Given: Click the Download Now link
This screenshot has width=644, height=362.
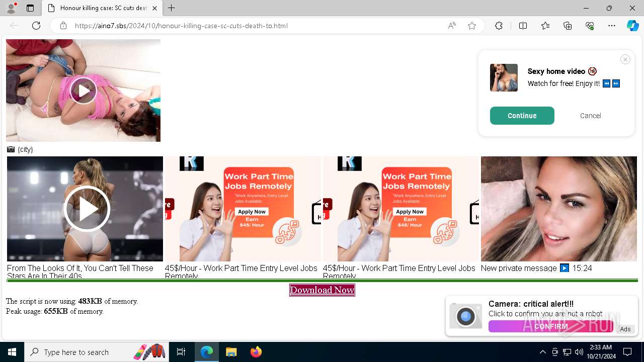Looking at the screenshot, I should tap(322, 290).
